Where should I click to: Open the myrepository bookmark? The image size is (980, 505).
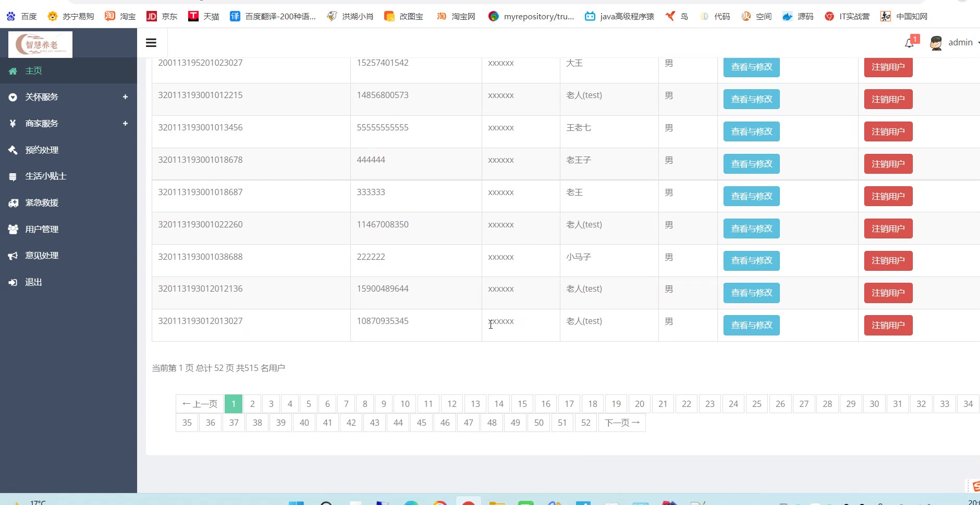[x=531, y=16]
